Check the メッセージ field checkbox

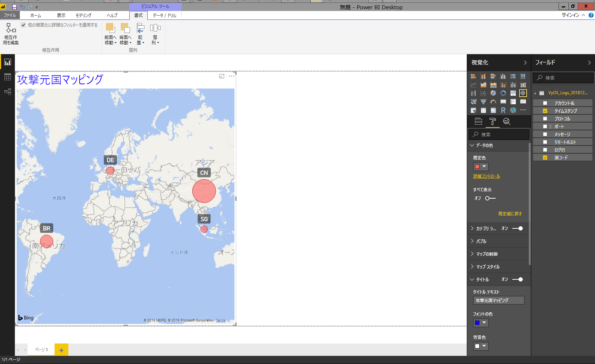click(x=545, y=134)
